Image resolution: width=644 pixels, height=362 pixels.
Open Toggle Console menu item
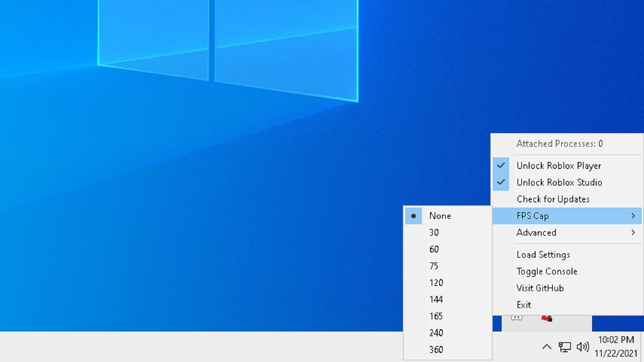(x=547, y=271)
